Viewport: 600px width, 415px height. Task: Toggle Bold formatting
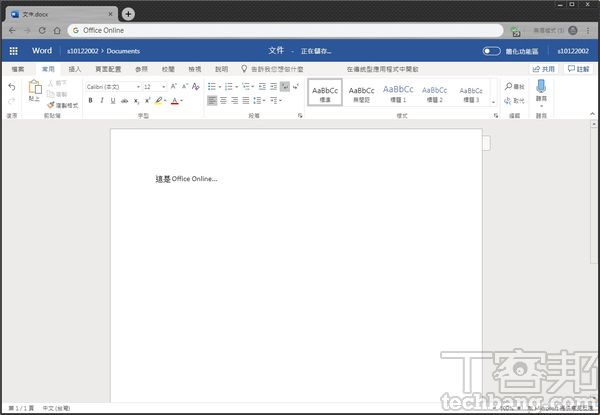(x=90, y=101)
